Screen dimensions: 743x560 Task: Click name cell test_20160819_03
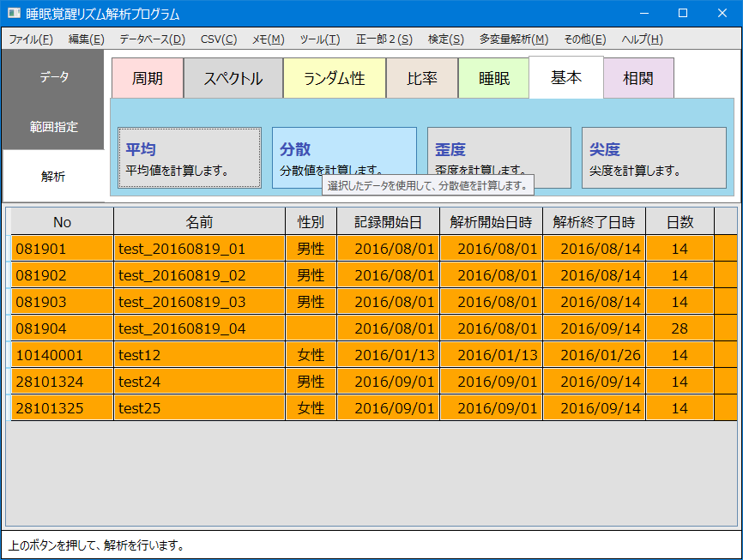(200, 301)
